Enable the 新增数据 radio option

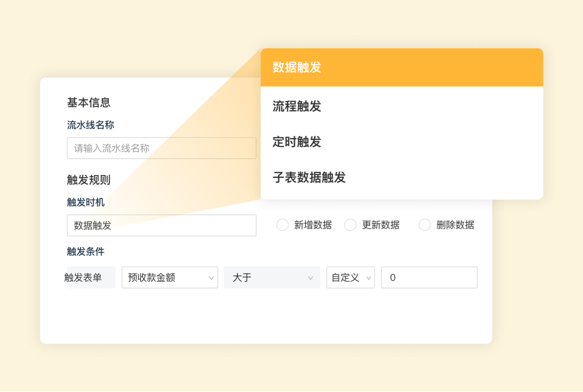pos(282,225)
